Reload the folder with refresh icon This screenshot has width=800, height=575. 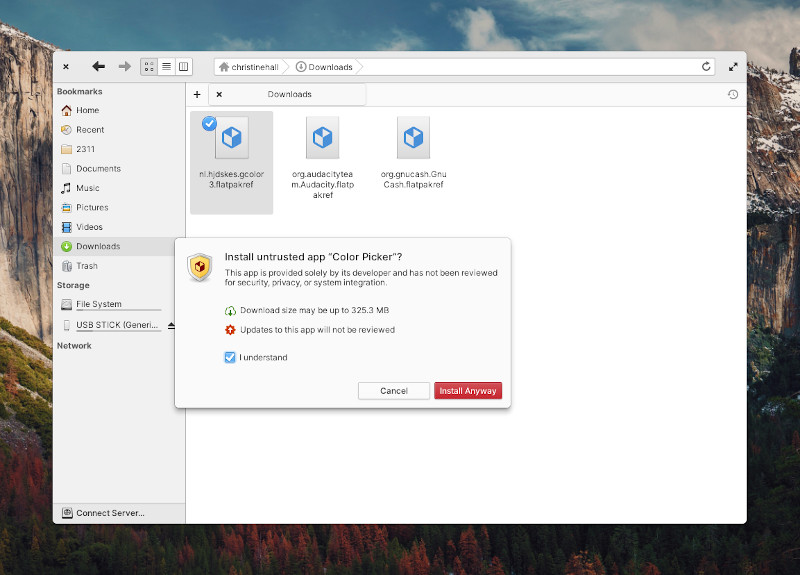[x=706, y=66]
